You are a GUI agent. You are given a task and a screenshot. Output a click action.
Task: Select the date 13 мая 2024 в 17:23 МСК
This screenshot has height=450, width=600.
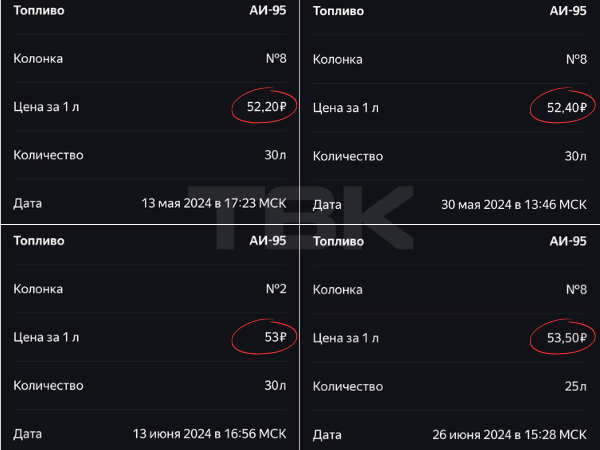click(214, 203)
